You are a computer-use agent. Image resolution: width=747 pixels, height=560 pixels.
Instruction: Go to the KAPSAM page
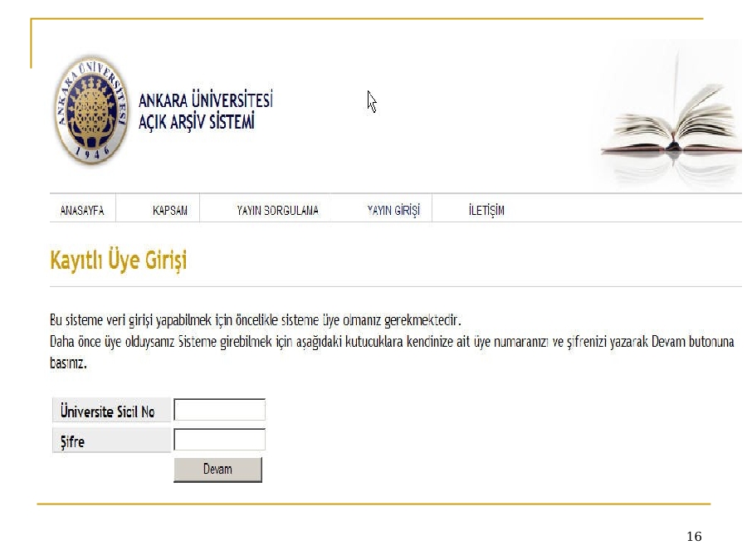pyautogui.click(x=170, y=211)
